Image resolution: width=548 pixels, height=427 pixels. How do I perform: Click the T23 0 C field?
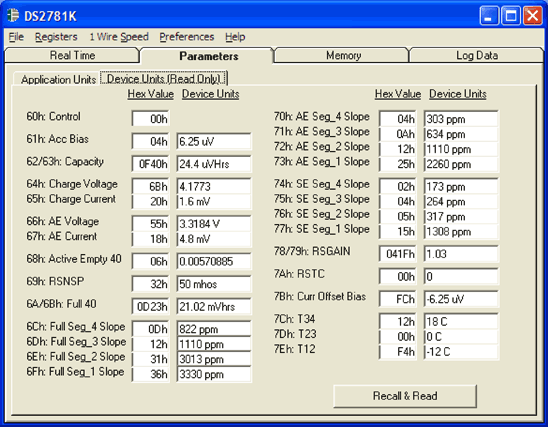tap(461, 336)
